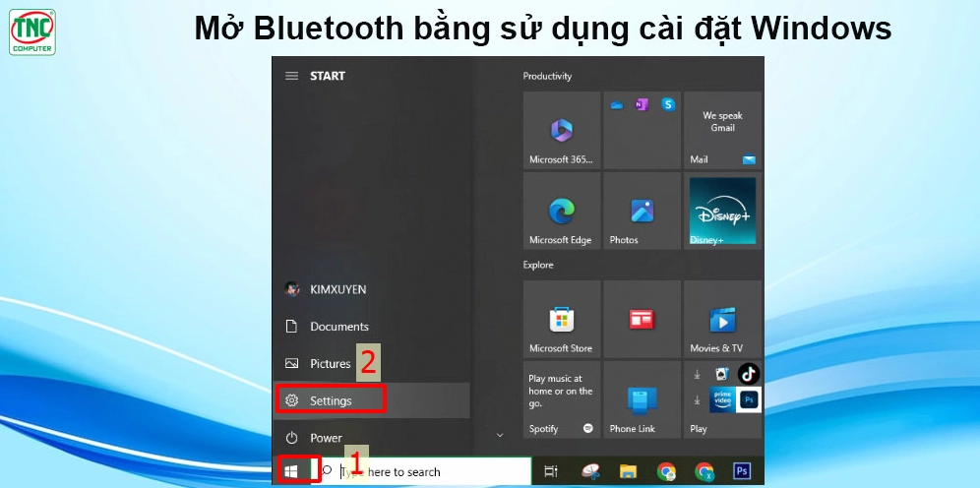The width and height of the screenshot is (980, 488).
Task: Click the Settings gear icon
Action: point(291,400)
